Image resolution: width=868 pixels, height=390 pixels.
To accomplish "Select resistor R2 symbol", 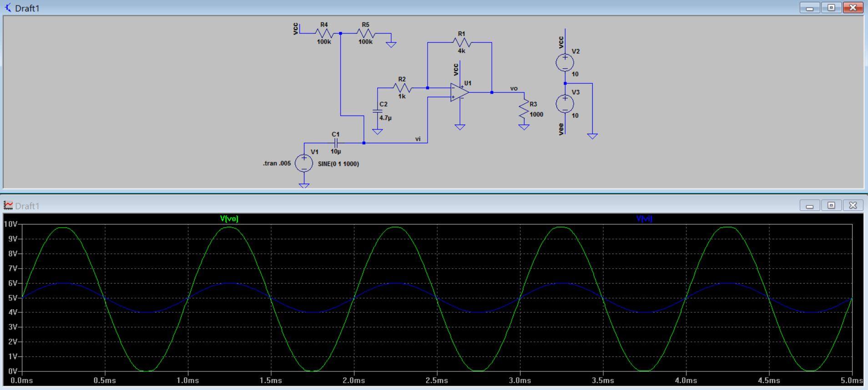I will pyautogui.click(x=402, y=88).
